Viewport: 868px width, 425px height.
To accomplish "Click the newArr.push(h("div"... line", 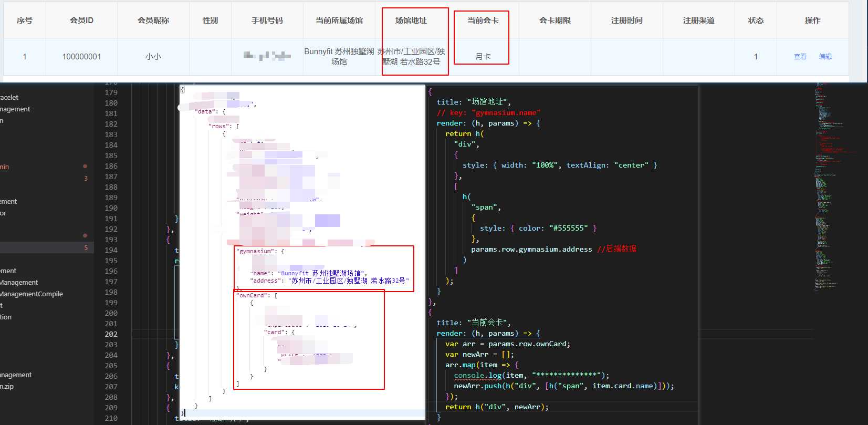I will (564, 386).
